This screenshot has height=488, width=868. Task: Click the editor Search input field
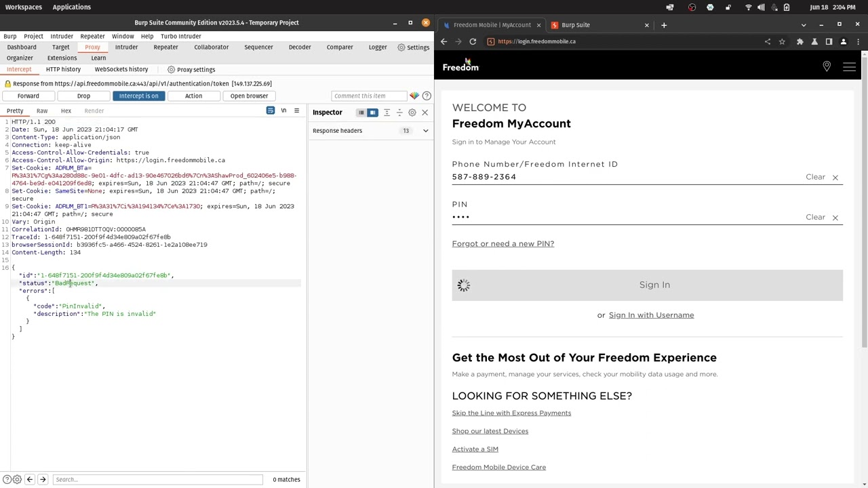tap(157, 479)
